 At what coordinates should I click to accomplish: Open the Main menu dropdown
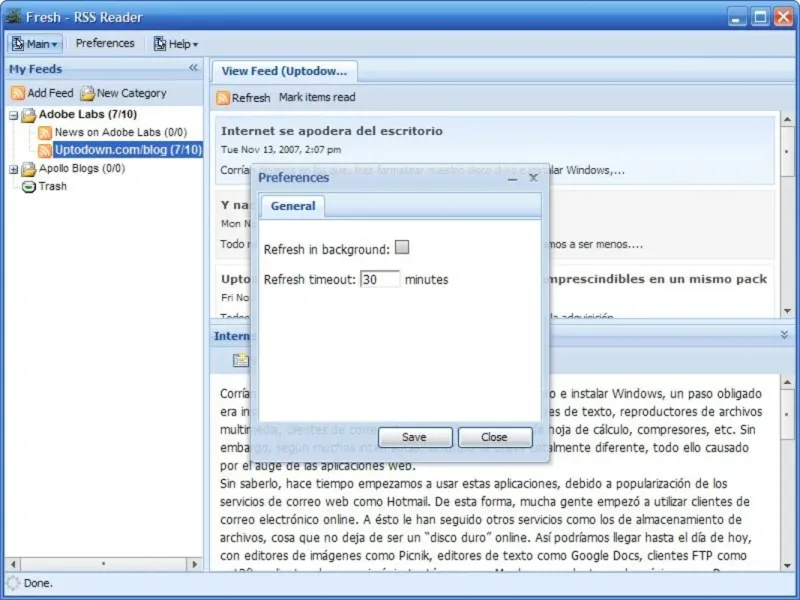coord(35,44)
